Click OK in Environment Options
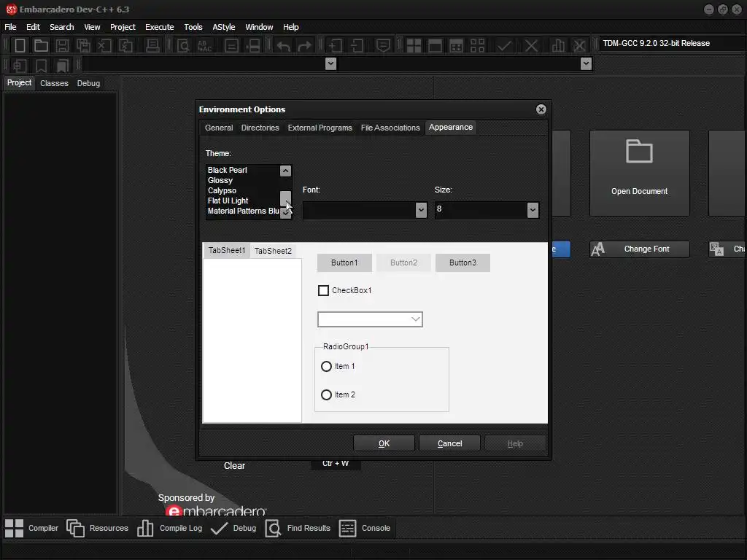The image size is (747, 560). pyautogui.click(x=384, y=443)
